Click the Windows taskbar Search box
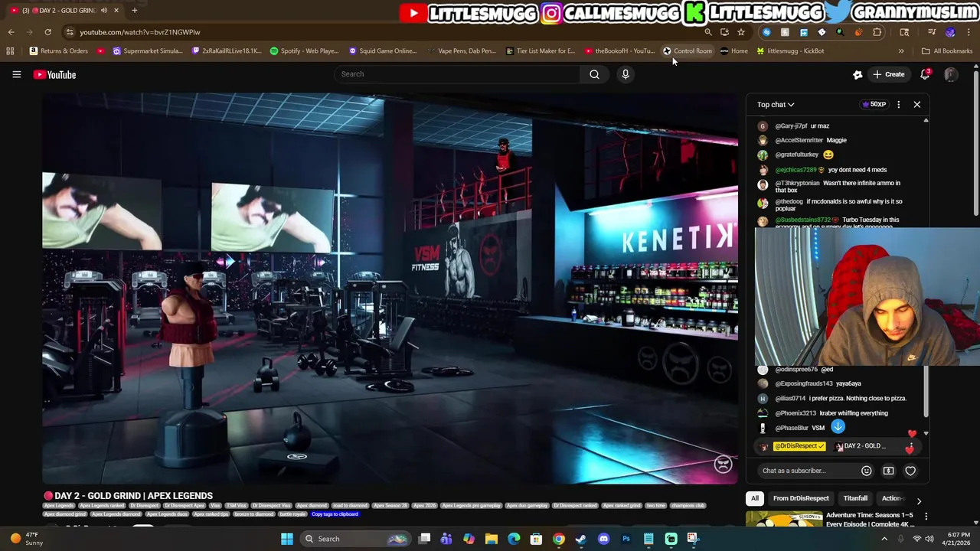The height and width of the screenshot is (551, 980). tap(355, 539)
